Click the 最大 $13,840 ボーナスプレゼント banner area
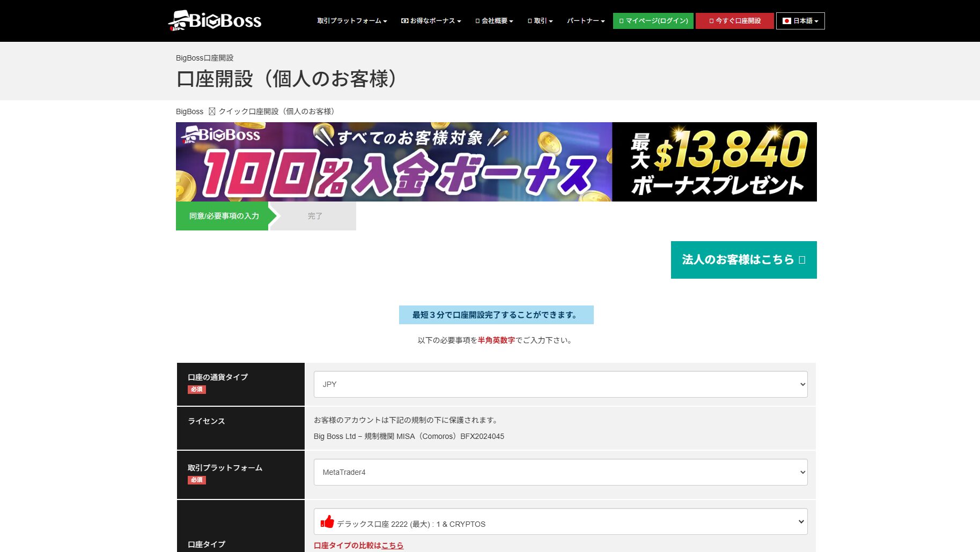This screenshot has width=980, height=552. point(714,162)
